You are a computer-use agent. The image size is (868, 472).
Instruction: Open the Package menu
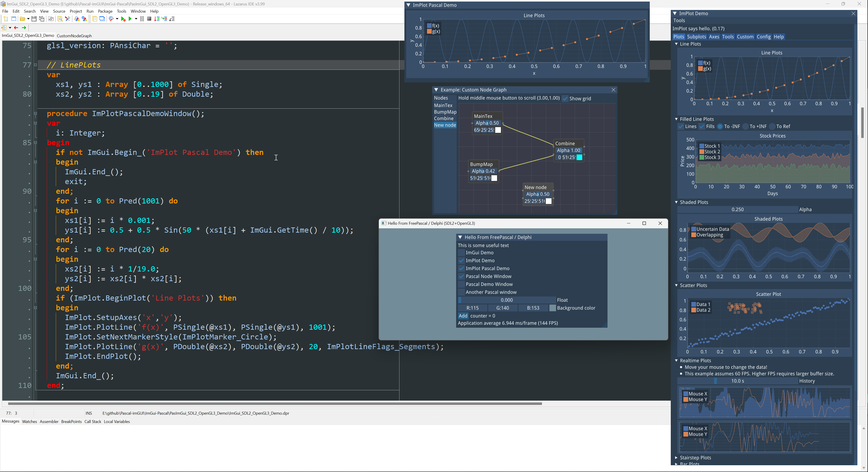tap(105, 11)
